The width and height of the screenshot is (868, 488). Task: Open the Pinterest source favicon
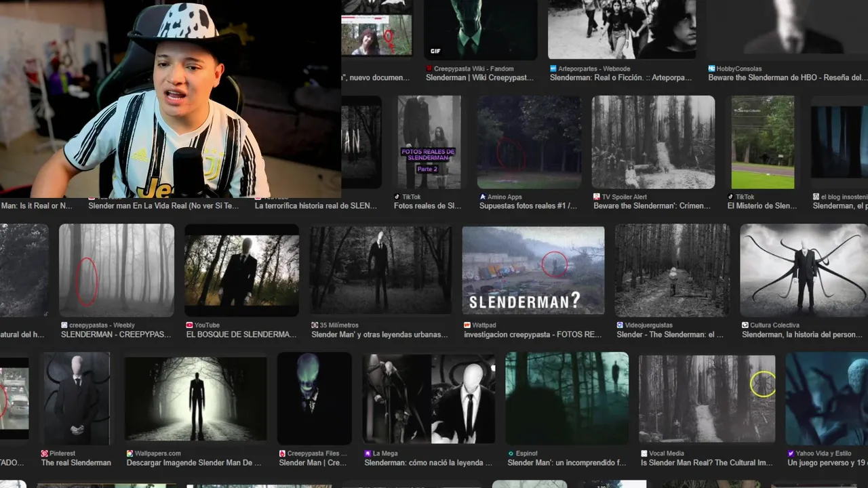[45, 453]
